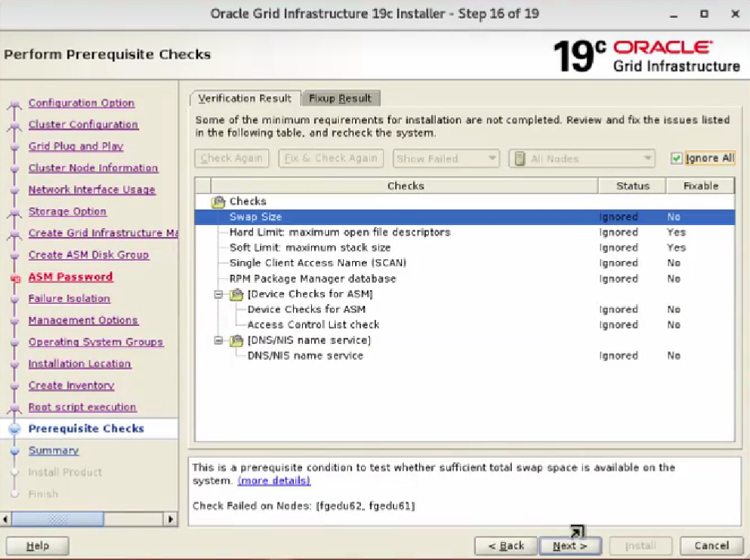This screenshot has width=750, height=560.
Task: Go to the Root script execution step
Action: pyautogui.click(x=82, y=407)
